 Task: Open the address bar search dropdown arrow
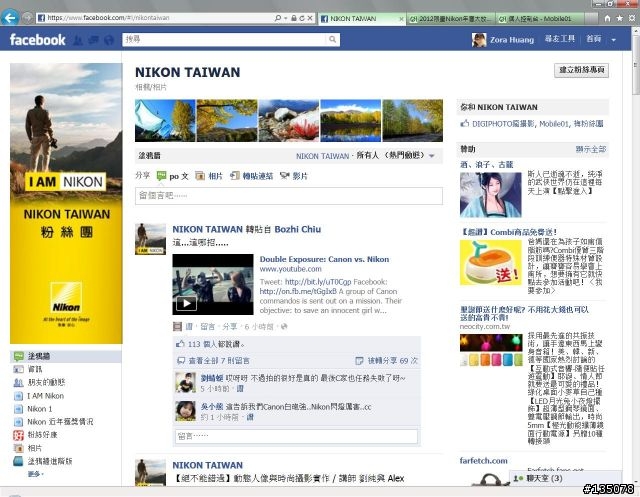(x=285, y=18)
